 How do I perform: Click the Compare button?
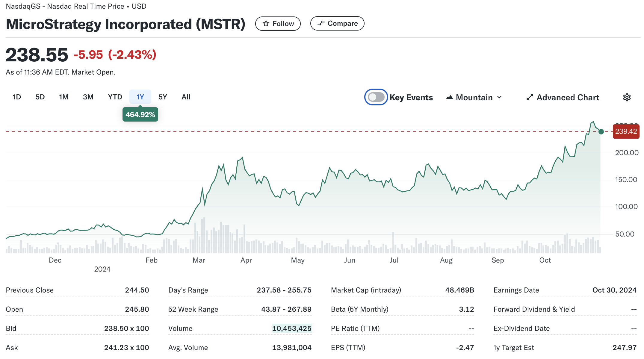(337, 23)
